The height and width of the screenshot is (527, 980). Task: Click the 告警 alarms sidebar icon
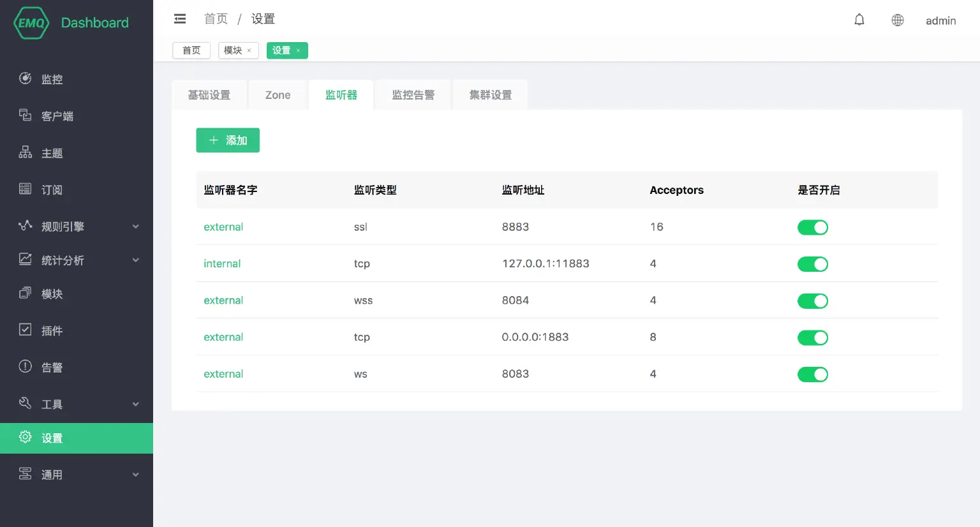(26, 366)
